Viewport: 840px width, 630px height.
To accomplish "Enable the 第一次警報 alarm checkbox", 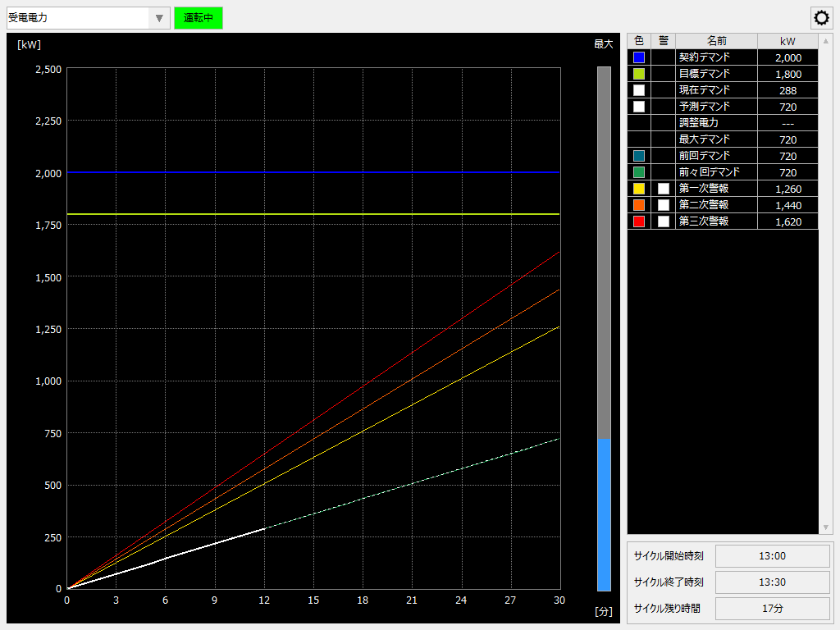I will tap(663, 188).
